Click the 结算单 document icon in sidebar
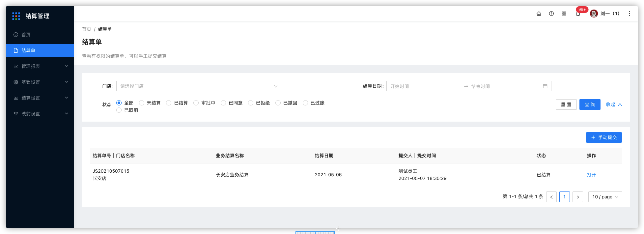This screenshot has height=234, width=644. (16, 50)
